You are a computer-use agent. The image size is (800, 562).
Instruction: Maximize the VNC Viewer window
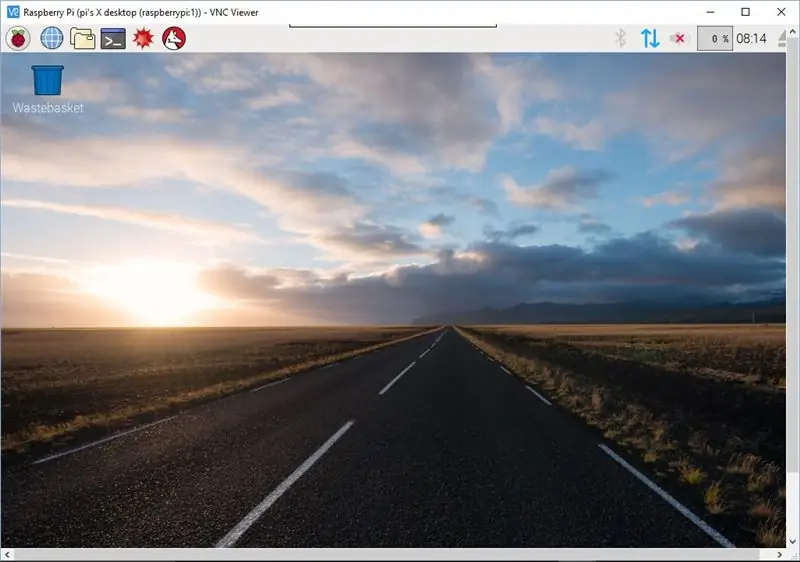point(745,12)
